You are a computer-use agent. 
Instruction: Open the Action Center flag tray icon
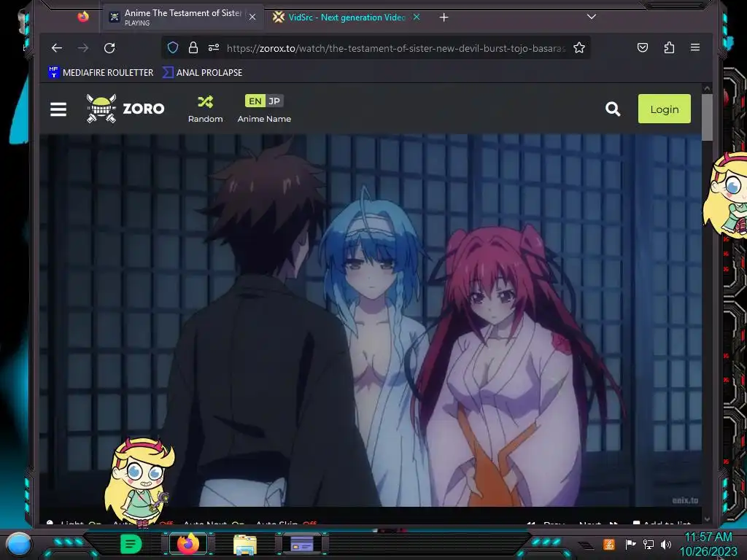[630, 544]
